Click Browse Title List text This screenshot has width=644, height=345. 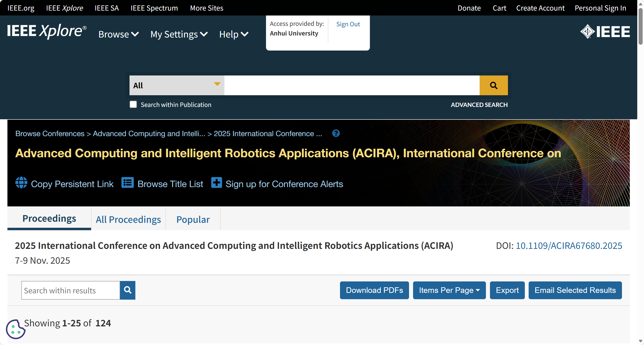(170, 184)
